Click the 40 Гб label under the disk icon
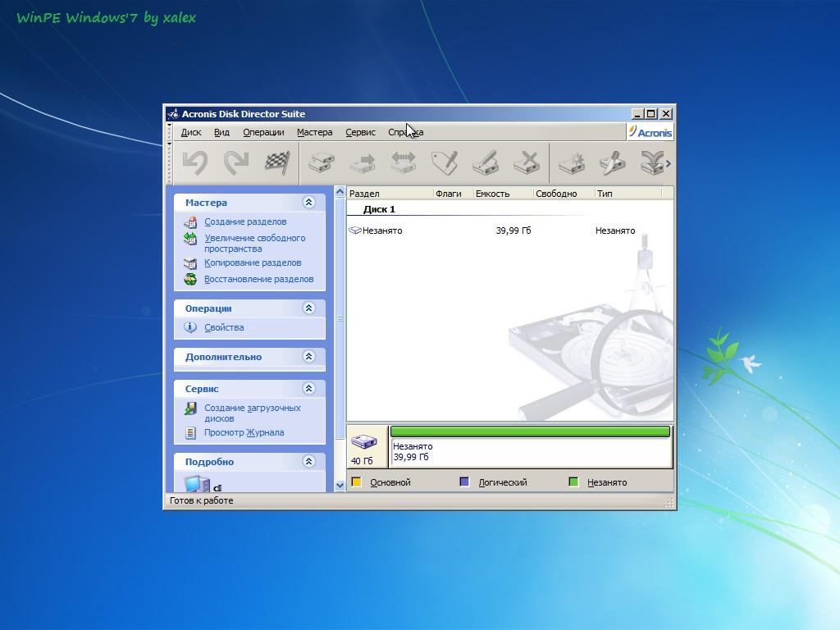This screenshot has width=840, height=630. pos(362,461)
